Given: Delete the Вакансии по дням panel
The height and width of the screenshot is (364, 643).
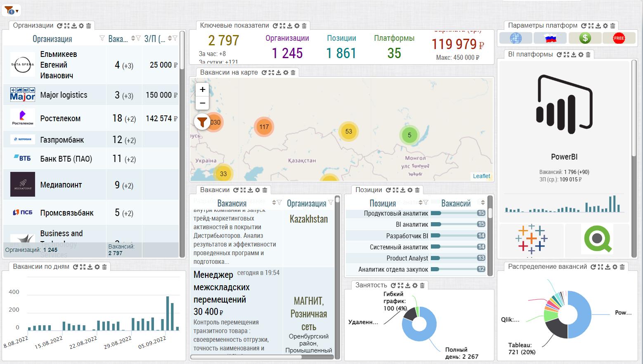Looking at the screenshot, I should click(x=104, y=267).
